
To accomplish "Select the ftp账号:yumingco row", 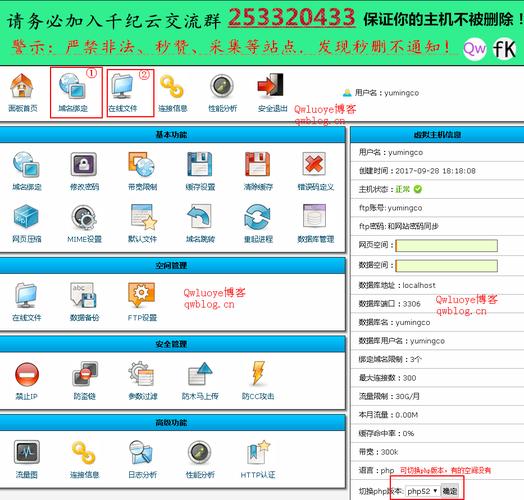I will coord(437,208).
